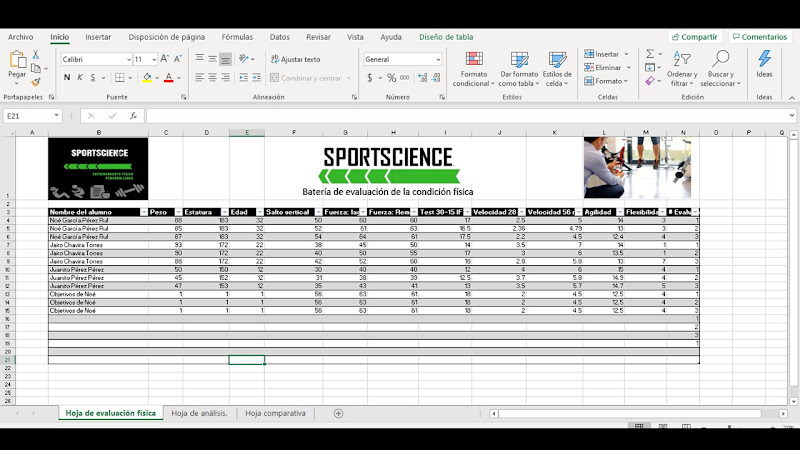Click the Cut scissors icon
Image resolution: width=800 pixels, height=450 pixels.
[36, 55]
